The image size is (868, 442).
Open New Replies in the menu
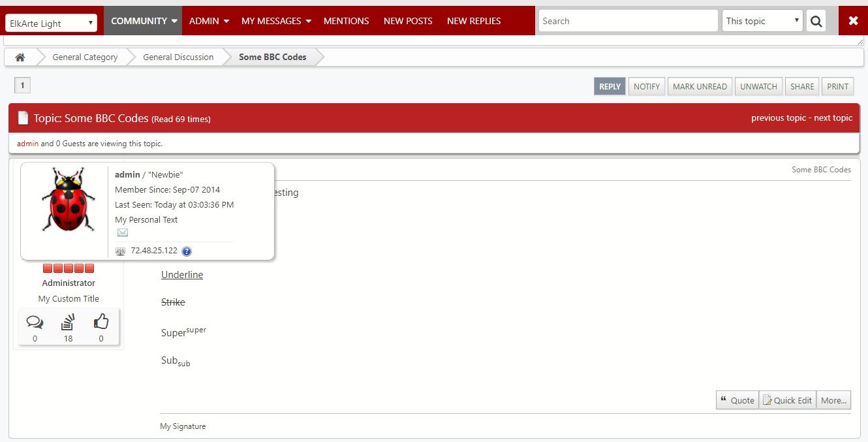474,21
